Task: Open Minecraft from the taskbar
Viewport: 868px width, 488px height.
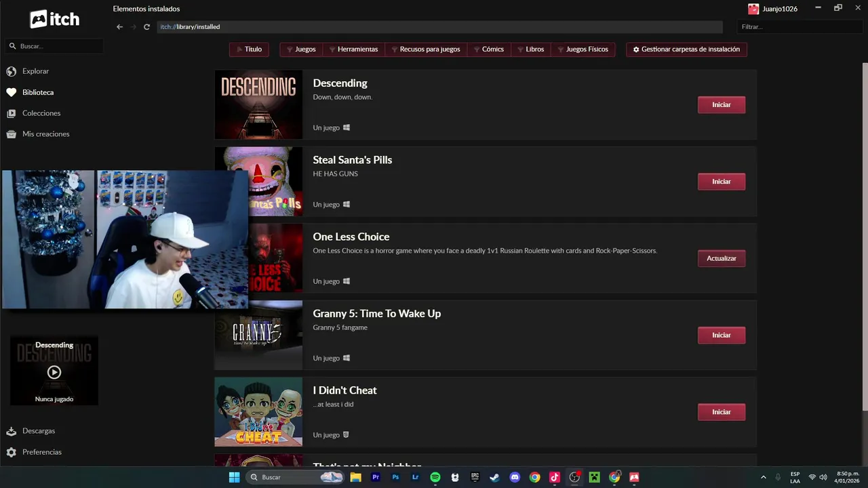Action: (x=594, y=477)
